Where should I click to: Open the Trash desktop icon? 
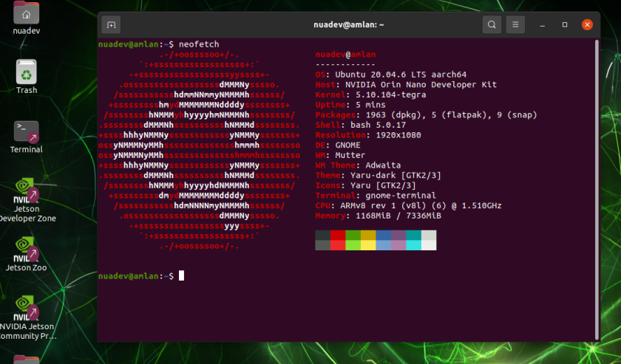tap(26, 72)
